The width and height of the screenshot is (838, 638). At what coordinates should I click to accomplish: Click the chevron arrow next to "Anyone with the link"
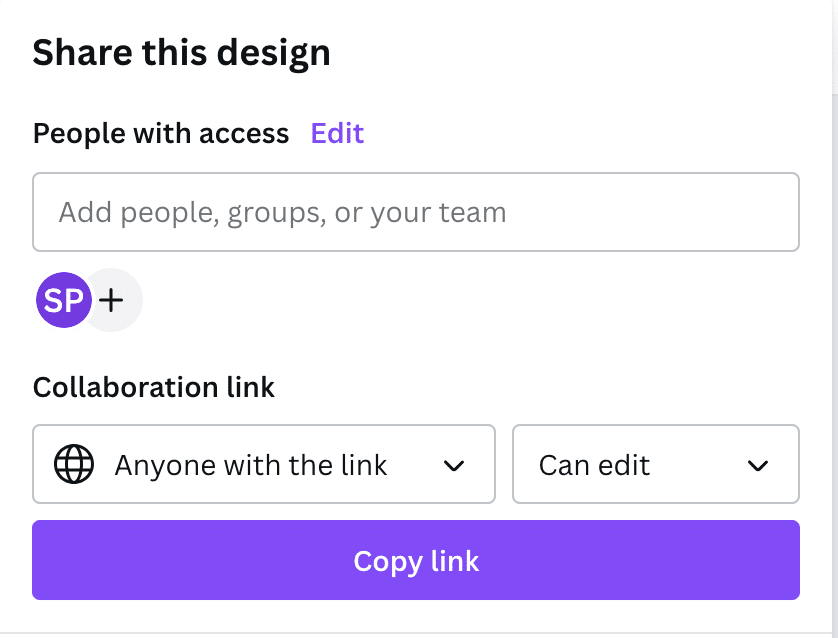pos(454,465)
